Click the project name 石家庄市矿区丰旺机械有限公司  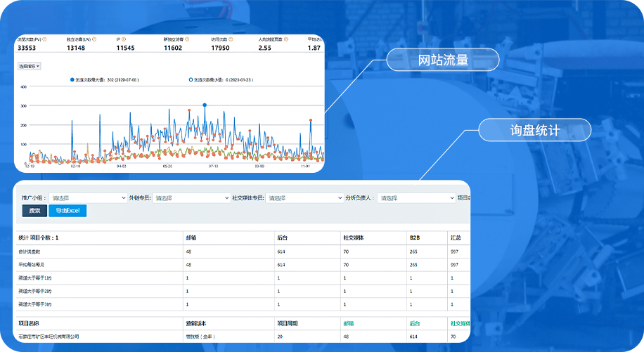pyautogui.click(x=49, y=337)
